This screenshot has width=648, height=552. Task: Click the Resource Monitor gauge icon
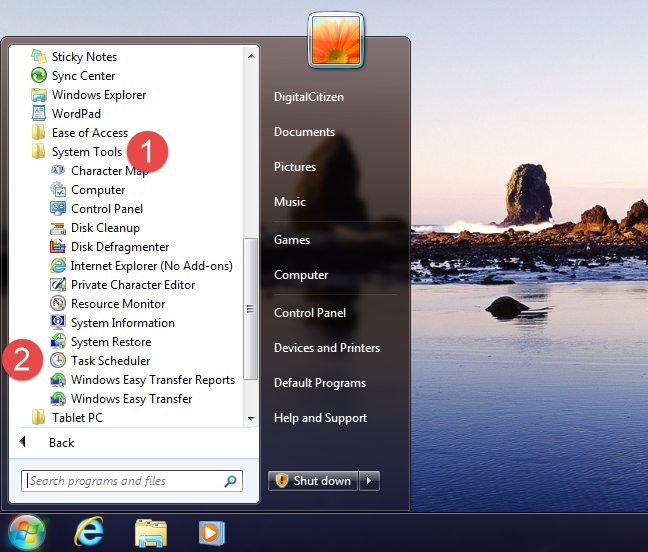58,304
